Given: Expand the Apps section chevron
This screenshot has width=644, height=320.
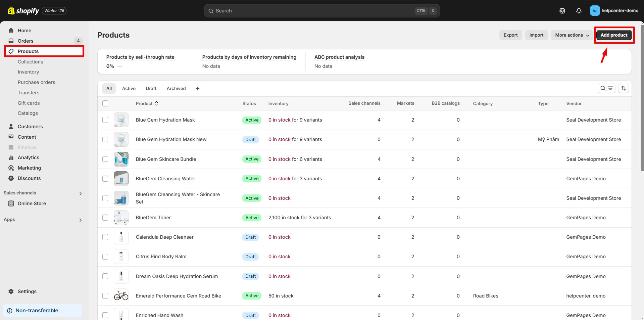Looking at the screenshot, I should click(x=80, y=220).
